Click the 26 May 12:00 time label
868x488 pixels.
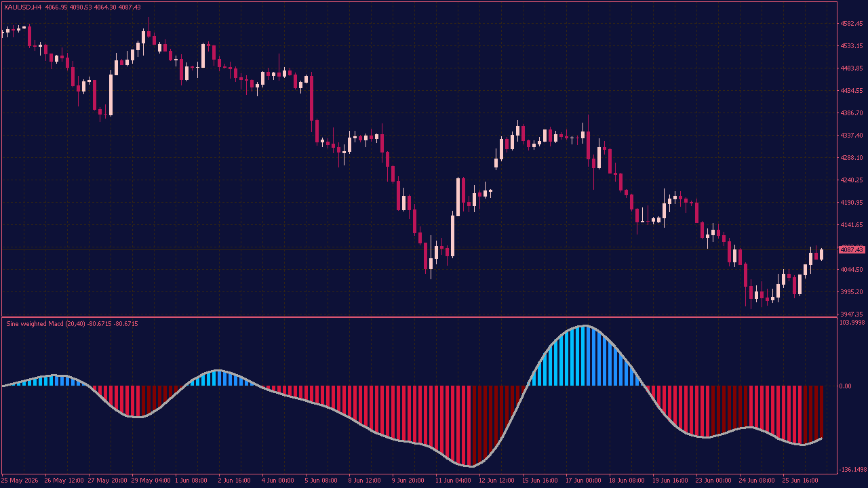coord(63,481)
